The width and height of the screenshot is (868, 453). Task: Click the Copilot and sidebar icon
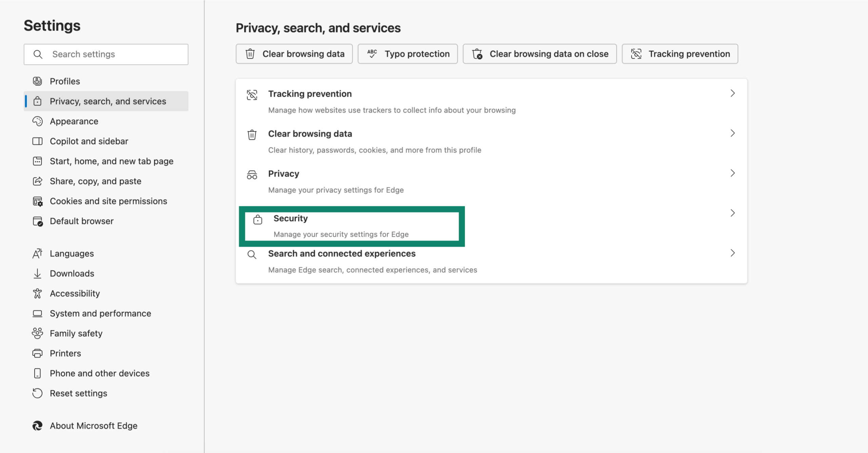[37, 141]
